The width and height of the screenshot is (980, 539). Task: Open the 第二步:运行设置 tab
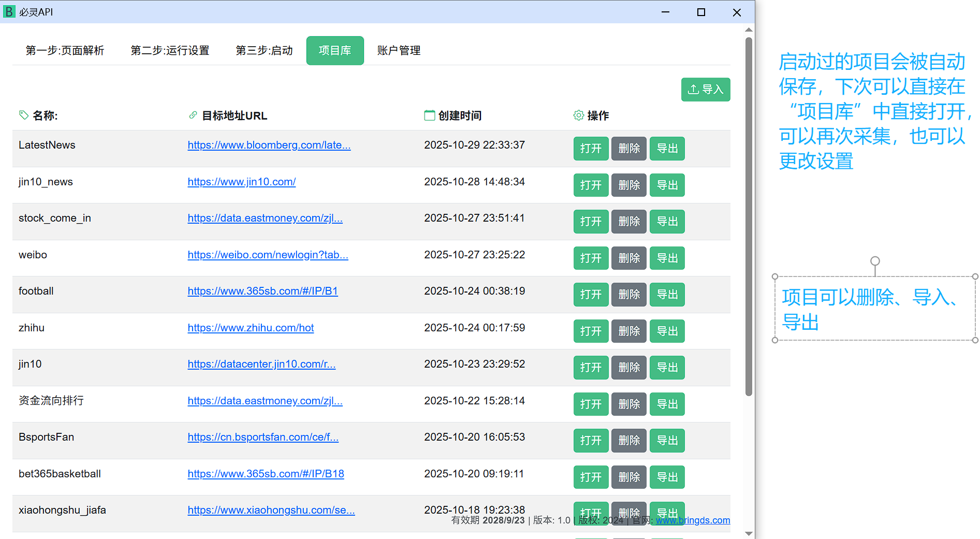tap(170, 50)
